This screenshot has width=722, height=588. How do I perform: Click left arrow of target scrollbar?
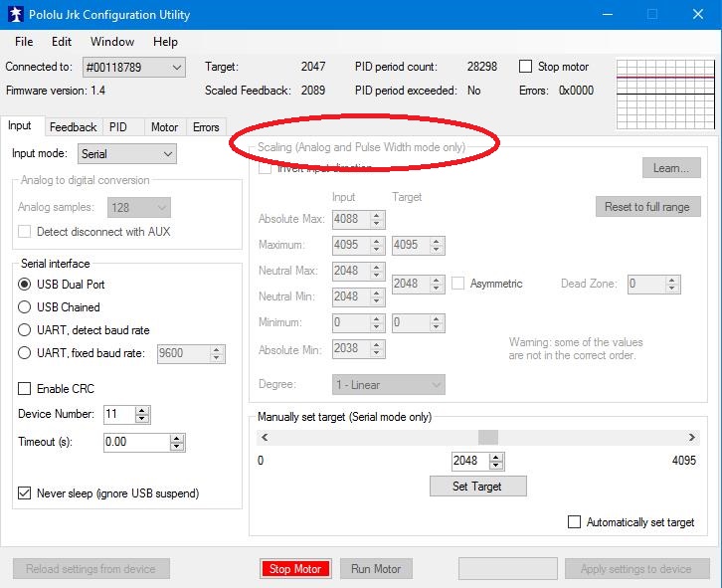pos(265,438)
